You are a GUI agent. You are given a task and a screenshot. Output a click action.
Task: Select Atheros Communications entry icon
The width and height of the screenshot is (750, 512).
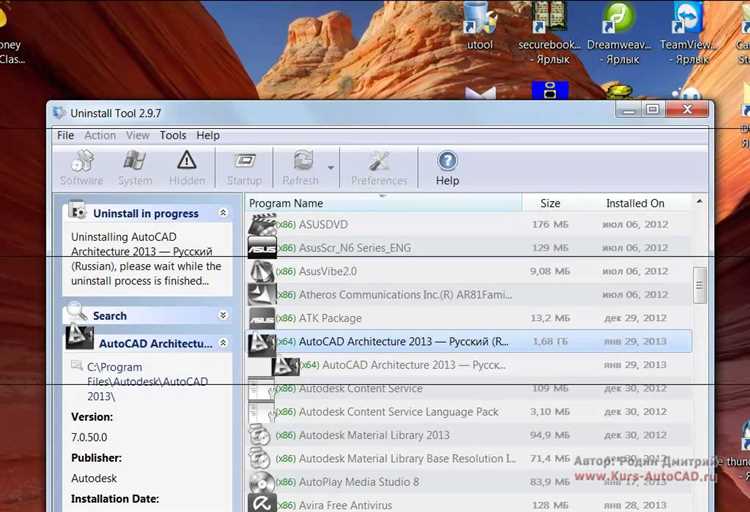point(262,294)
